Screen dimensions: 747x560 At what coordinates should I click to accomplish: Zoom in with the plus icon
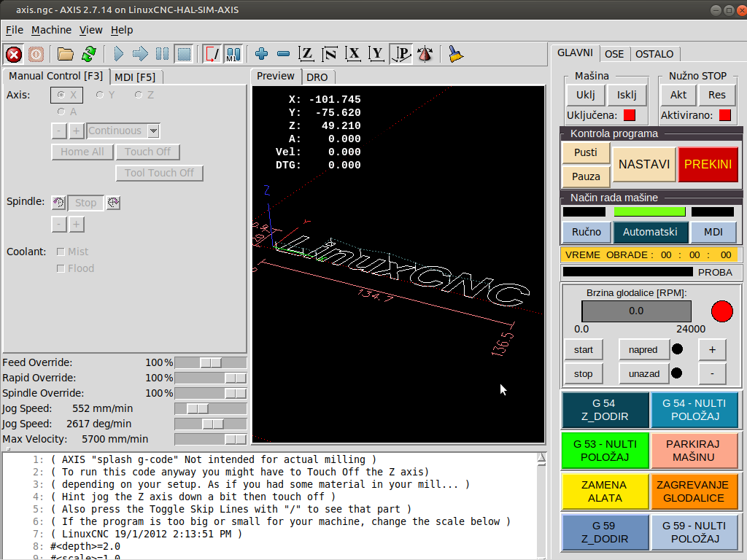pos(261,54)
